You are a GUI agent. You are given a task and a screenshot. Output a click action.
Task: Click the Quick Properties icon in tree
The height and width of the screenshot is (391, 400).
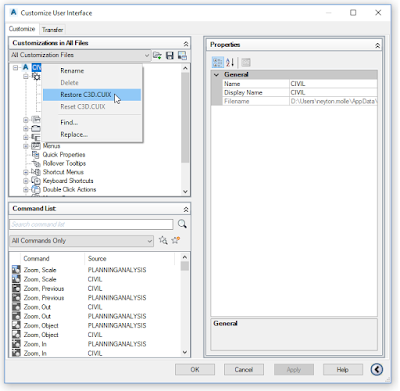(x=36, y=154)
